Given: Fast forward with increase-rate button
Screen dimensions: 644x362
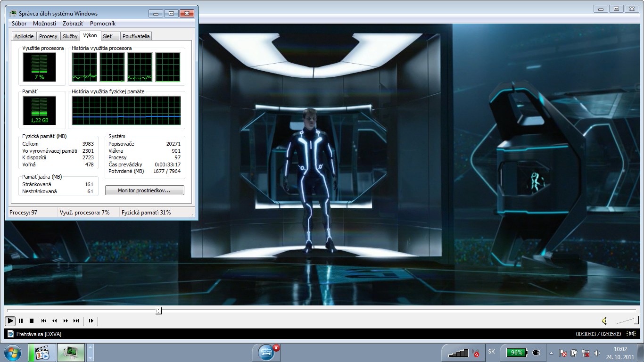Looking at the screenshot, I should [66, 321].
